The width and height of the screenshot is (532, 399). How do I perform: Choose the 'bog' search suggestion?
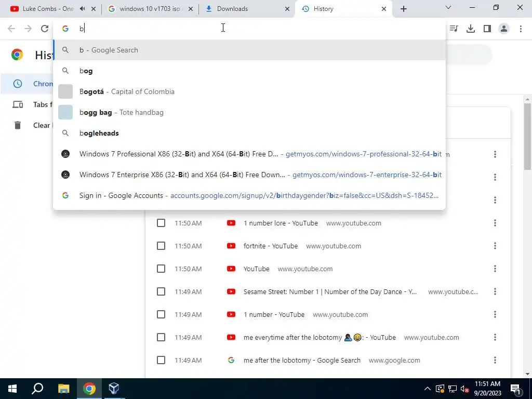click(x=249, y=71)
